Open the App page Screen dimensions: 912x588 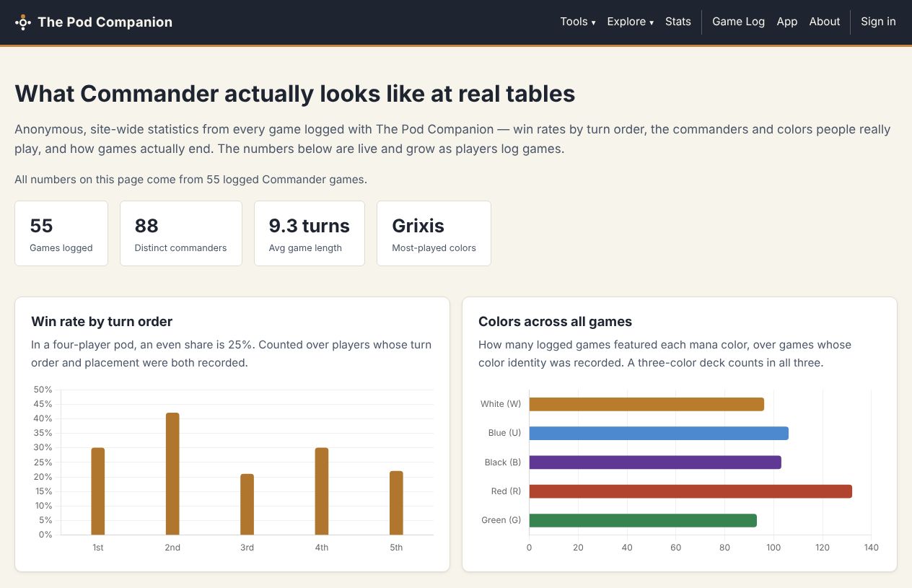tap(787, 22)
